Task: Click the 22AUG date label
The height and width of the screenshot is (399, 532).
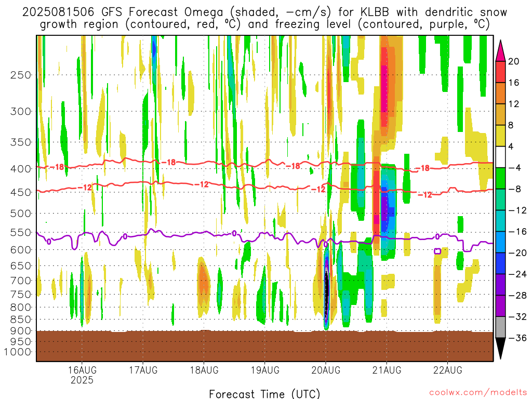Action: point(447,370)
